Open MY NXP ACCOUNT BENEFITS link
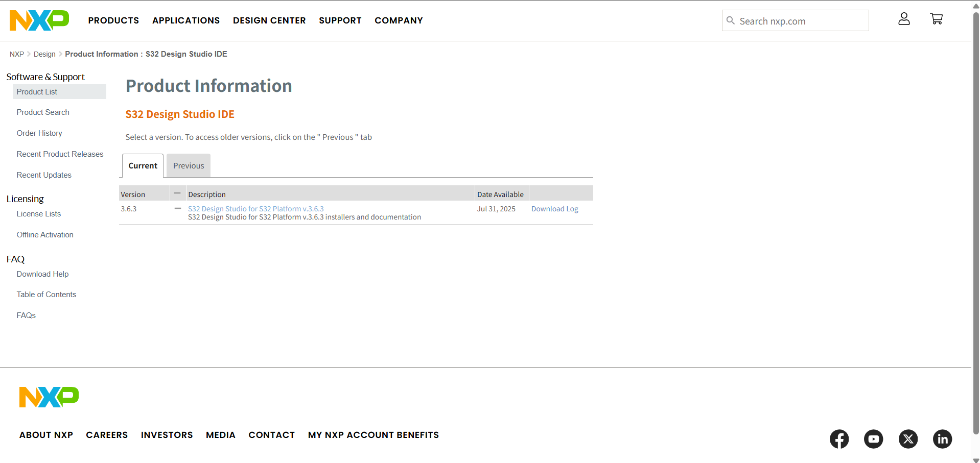The image size is (980, 463). tap(374, 435)
